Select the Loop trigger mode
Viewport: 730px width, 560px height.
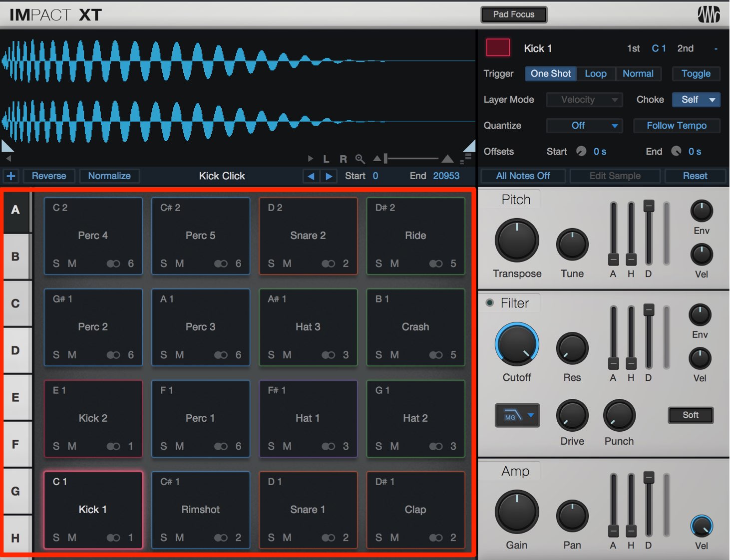pos(596,74)
